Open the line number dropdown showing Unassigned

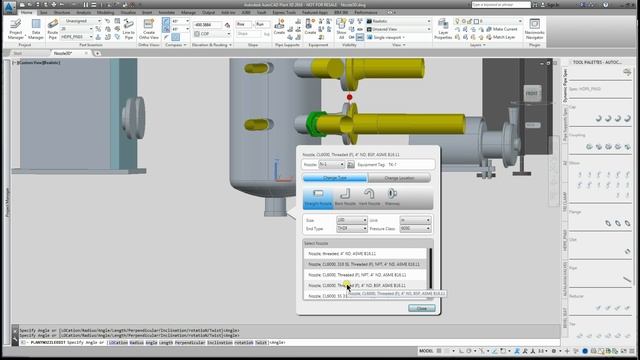(81, 21)
